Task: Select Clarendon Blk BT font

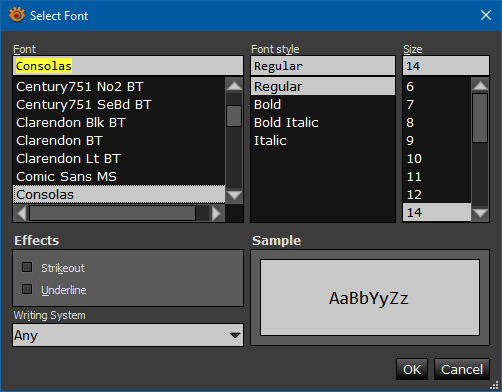Action: click(119, 123)
